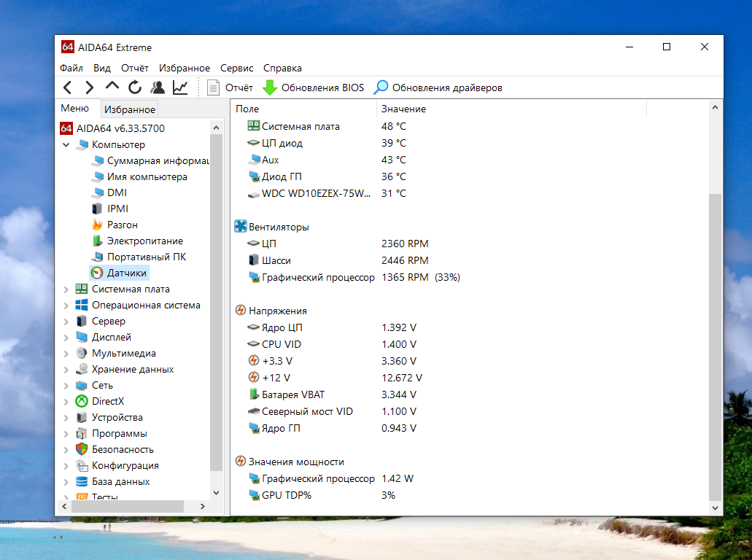Click the IPMI server icon in tree

tap(97, 209)
